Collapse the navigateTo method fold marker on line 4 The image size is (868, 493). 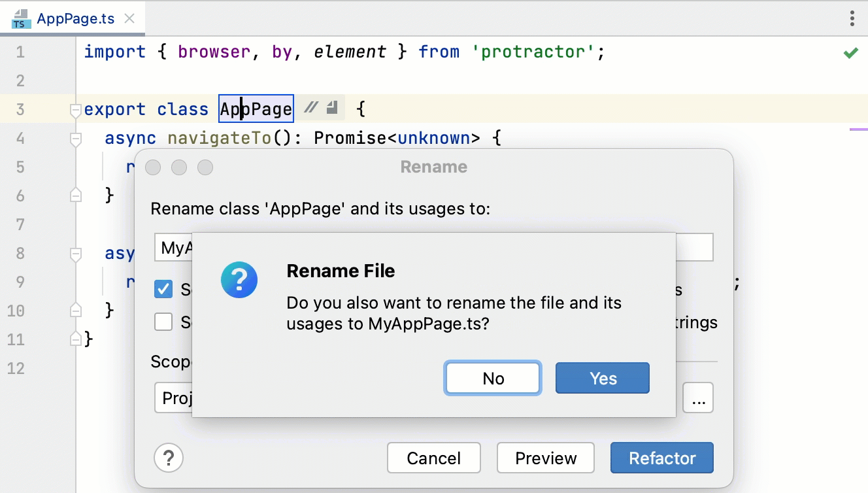pyautogui.click(x=76, y=139)
